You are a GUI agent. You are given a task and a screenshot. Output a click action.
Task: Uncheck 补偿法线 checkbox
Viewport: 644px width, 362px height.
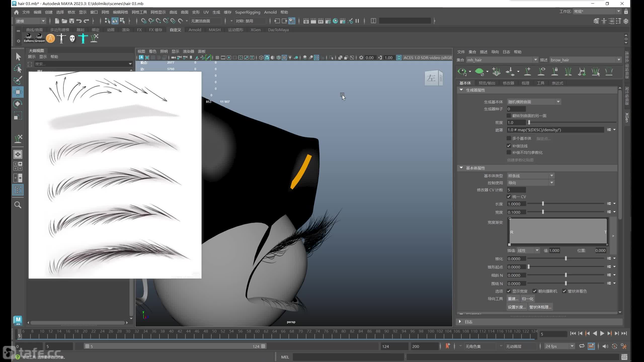[509, 146]
